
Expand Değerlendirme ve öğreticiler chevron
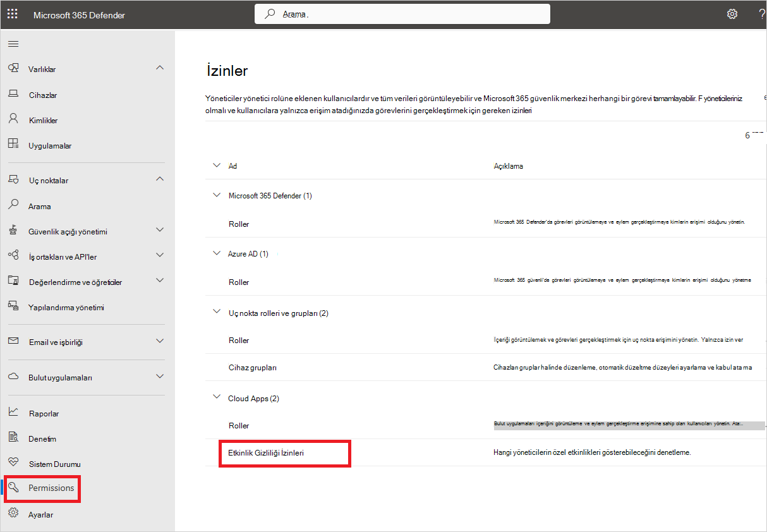[160, 281]
